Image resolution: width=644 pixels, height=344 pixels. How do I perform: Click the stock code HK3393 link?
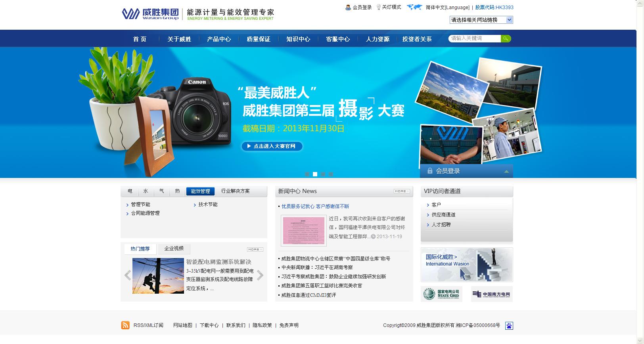(494, 8)
